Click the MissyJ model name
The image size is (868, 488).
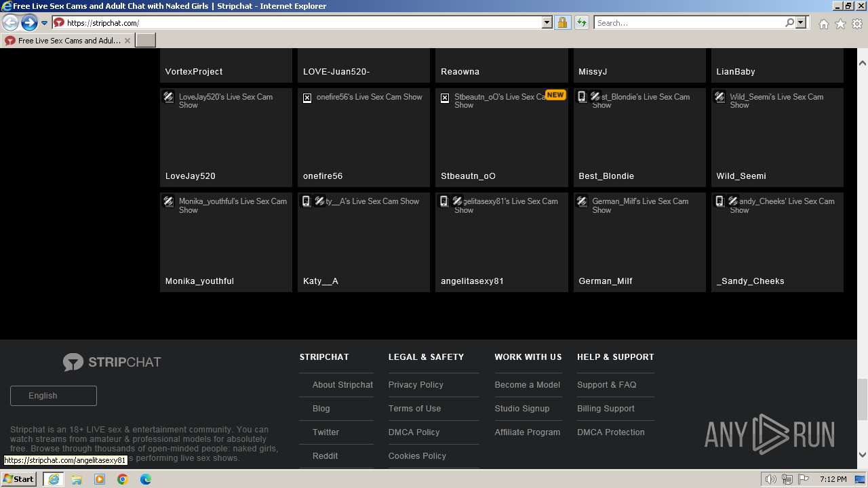593,72
